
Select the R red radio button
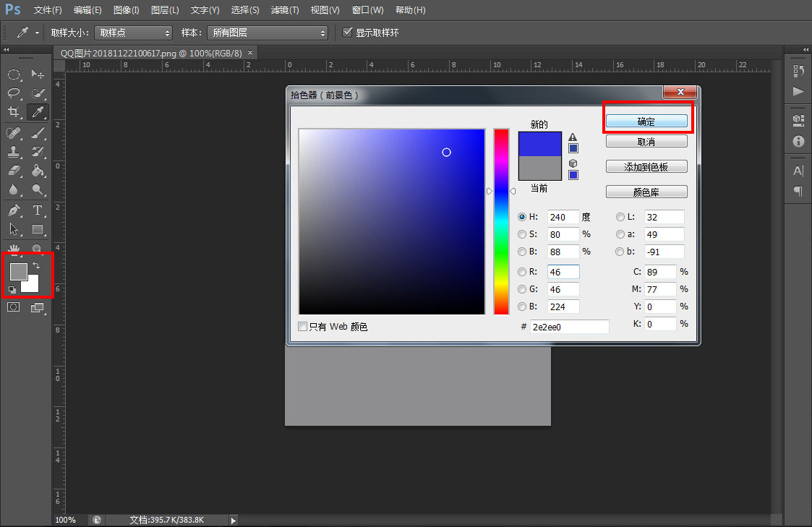pyautogui.click(x=522, y=272)
